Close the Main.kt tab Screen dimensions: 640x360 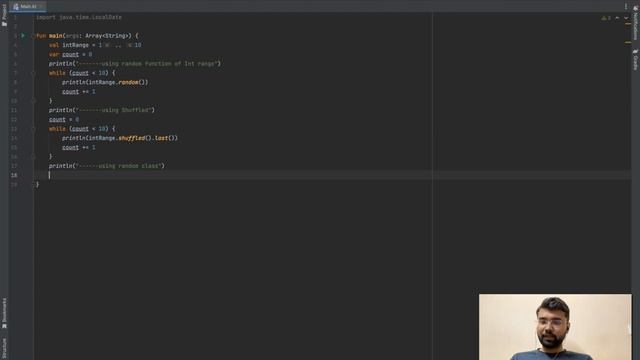pyautogui.click(x=42, y=7)
